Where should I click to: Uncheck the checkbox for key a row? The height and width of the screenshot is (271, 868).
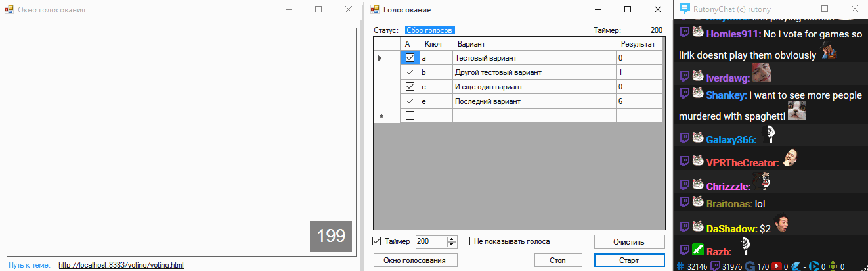(x=410, y=58)
